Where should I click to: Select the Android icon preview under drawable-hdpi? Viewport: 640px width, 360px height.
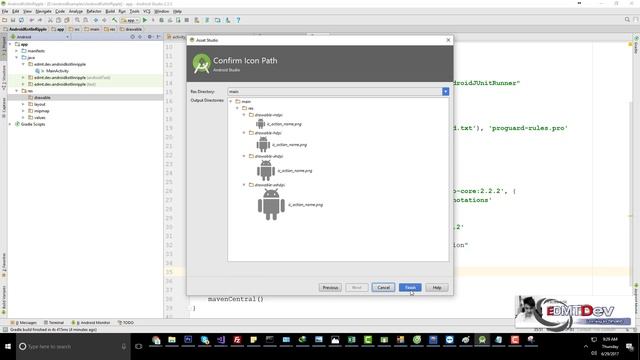point(263,144)
